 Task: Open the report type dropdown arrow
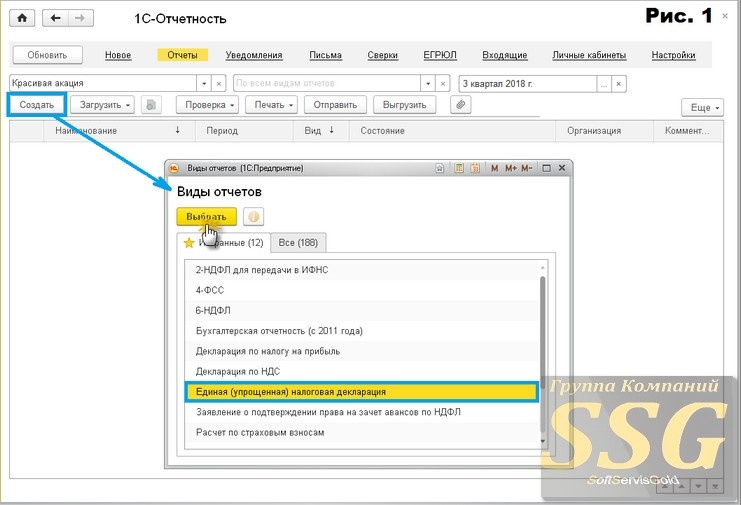coord(428,84)
